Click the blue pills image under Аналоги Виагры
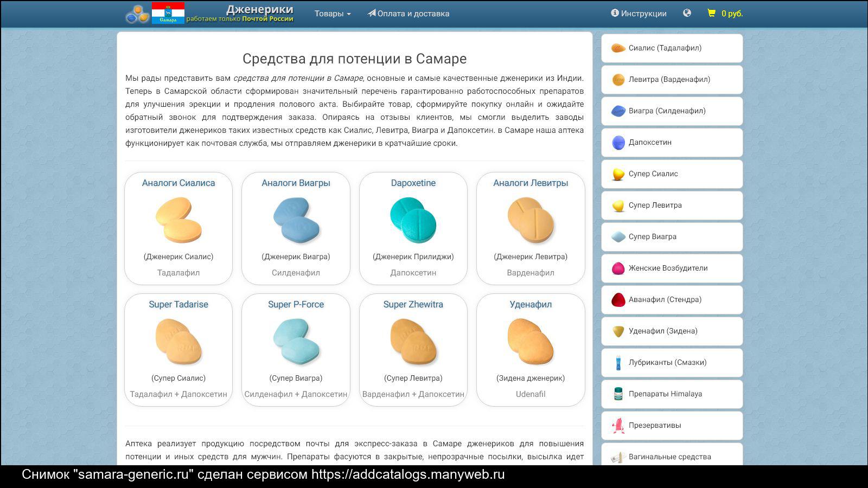The height and width of the screenshot is (488, 868). pyautogui.click(x=296, y=220)
